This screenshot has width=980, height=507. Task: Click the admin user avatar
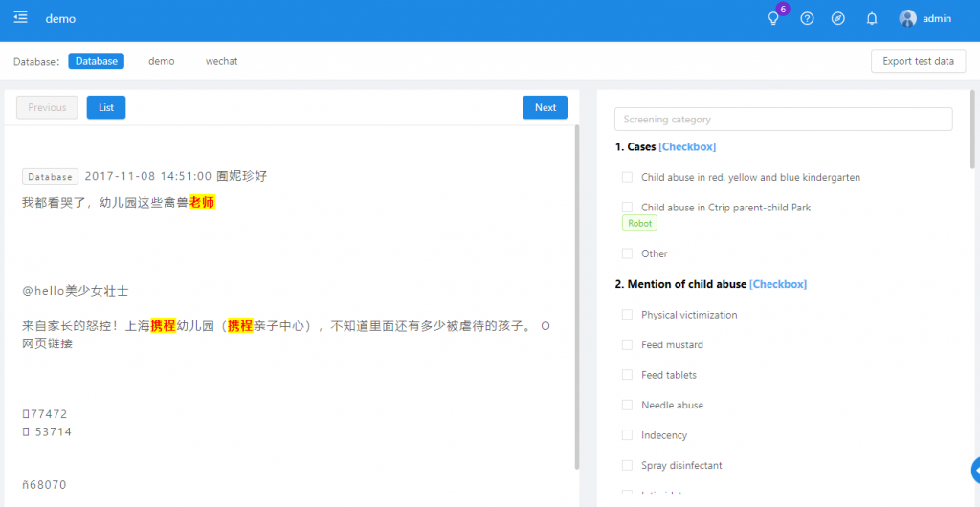click(907, 19)
